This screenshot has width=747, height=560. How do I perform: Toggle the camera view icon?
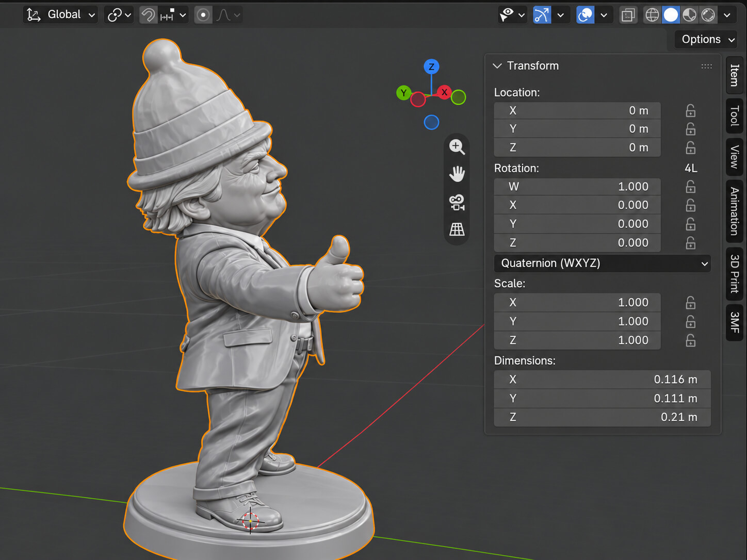coord(457,202)
